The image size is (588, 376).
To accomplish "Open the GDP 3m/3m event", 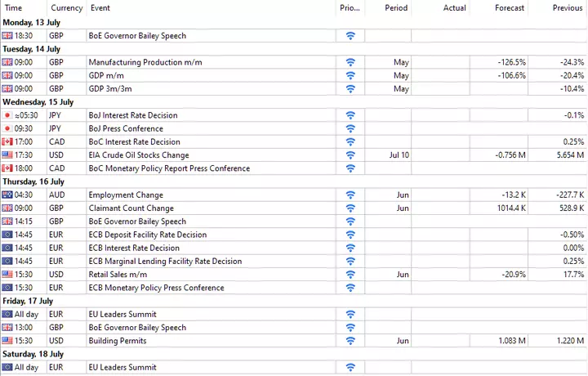I will [x=110, y=89].
